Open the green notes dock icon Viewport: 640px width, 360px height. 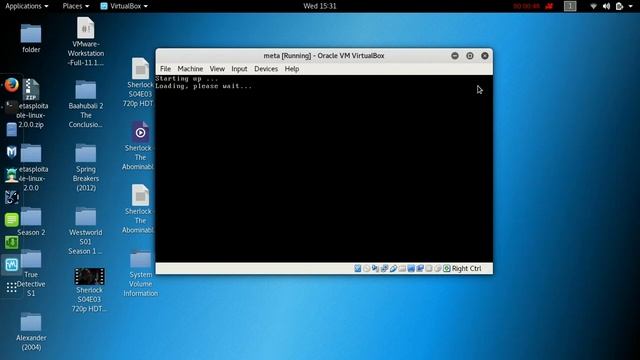(11, 220)
